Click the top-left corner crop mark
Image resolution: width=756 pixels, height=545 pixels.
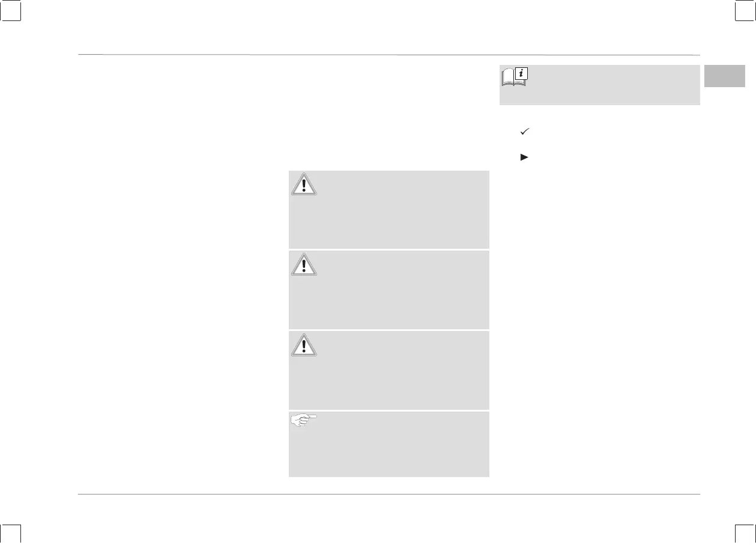tap(11, 11)
